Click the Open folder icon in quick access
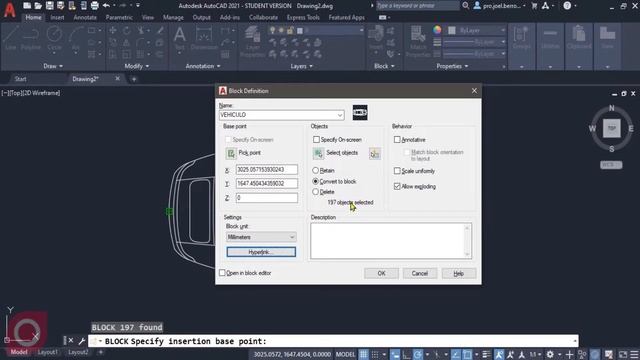The width and height of the screenshot is (640, 360). tap(38, 6)
